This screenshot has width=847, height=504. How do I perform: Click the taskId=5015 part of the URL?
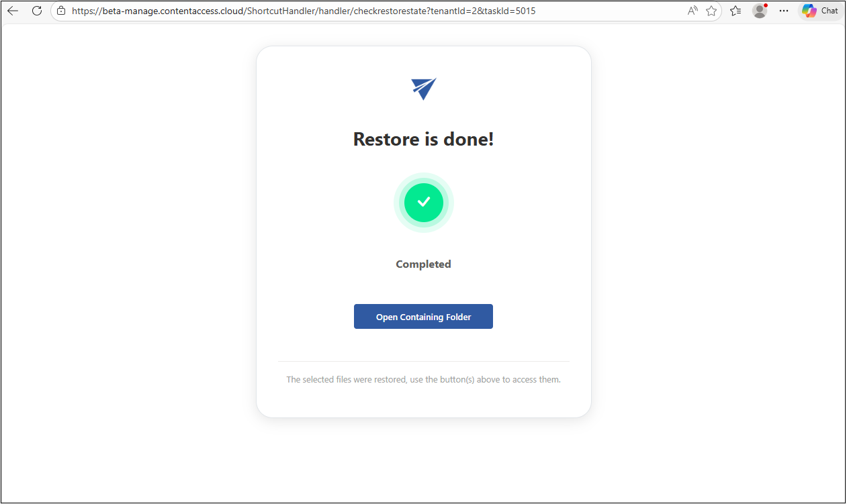508,11
